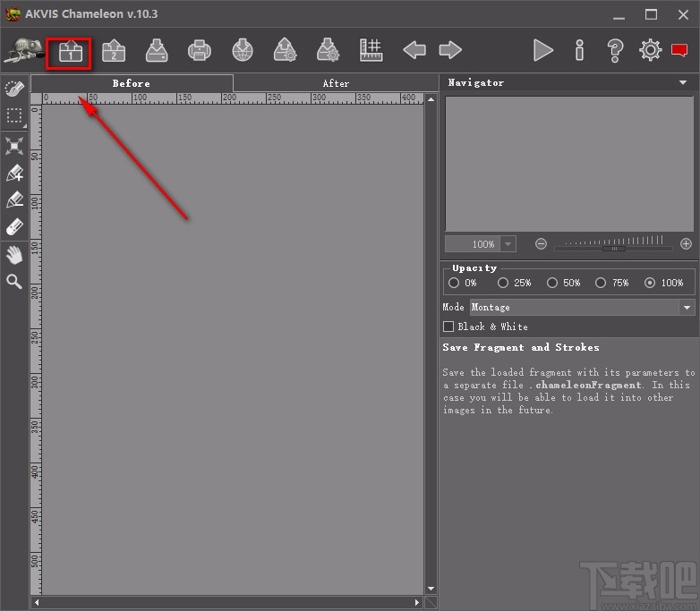
Task: Select the Drop Area pencil tool
Action: point(14,199)
